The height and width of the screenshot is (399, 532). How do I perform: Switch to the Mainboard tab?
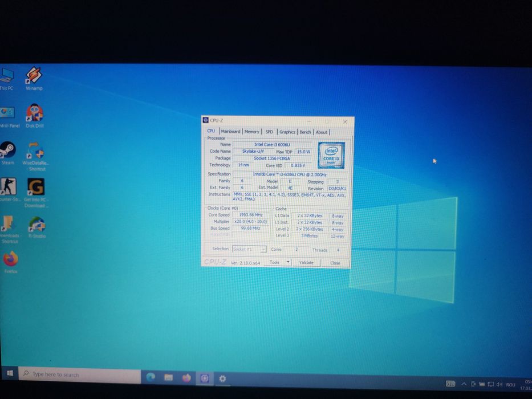[x=230, y=131]
